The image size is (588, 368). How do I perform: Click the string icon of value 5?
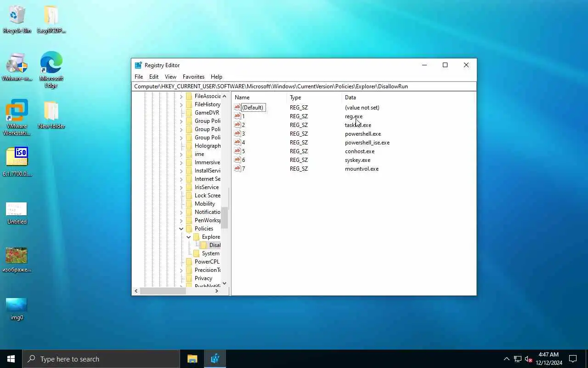pos(237,151)
